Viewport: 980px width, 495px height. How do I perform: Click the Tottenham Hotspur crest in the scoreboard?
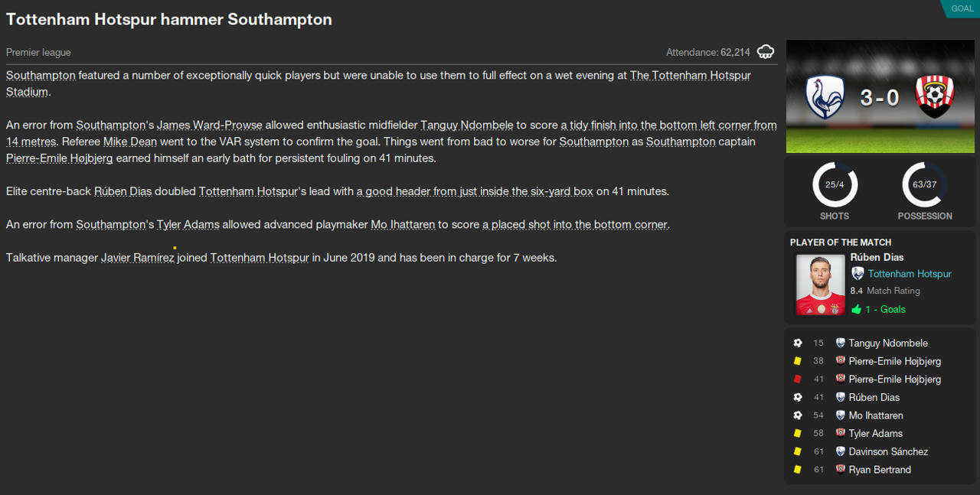[825, 97]
